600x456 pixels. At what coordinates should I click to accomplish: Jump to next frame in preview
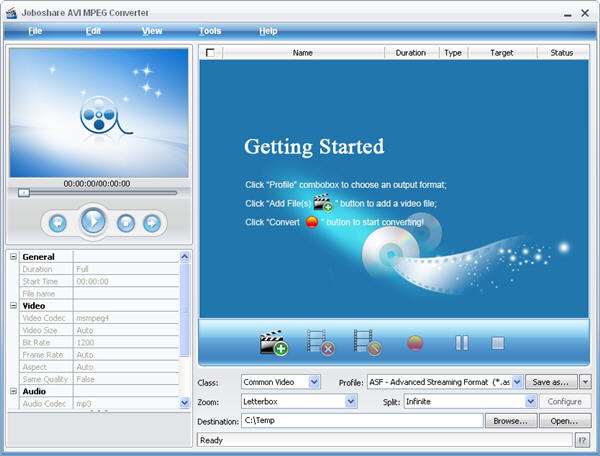tap(152, 223)
